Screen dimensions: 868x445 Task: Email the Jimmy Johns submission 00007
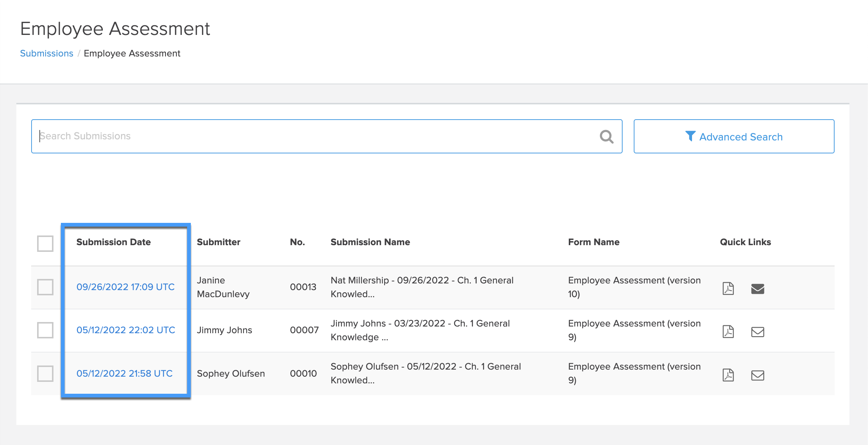tap(757, 332)
